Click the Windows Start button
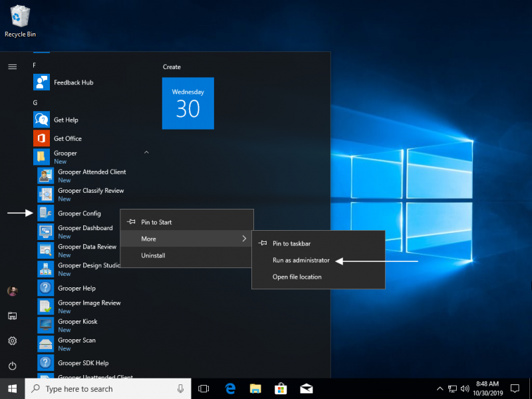 click(12, 388)
